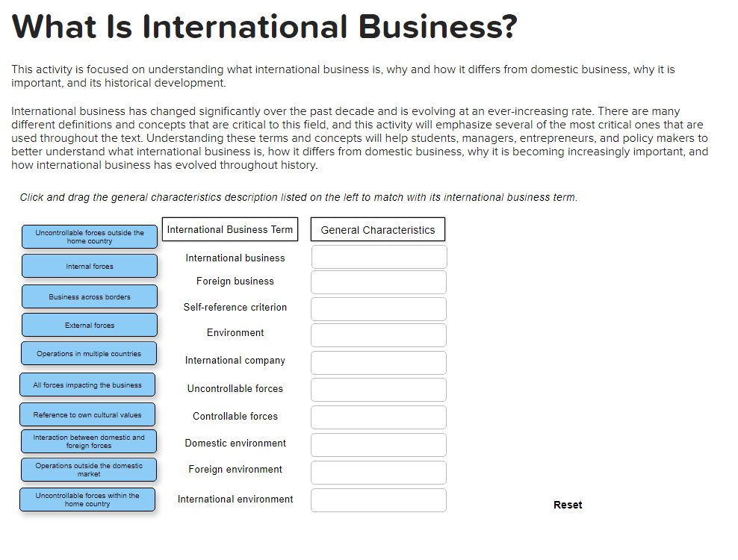This screenshot has height=560, width=738.
Task: Click the 'Business across borders' card
Action: (89, 296)
